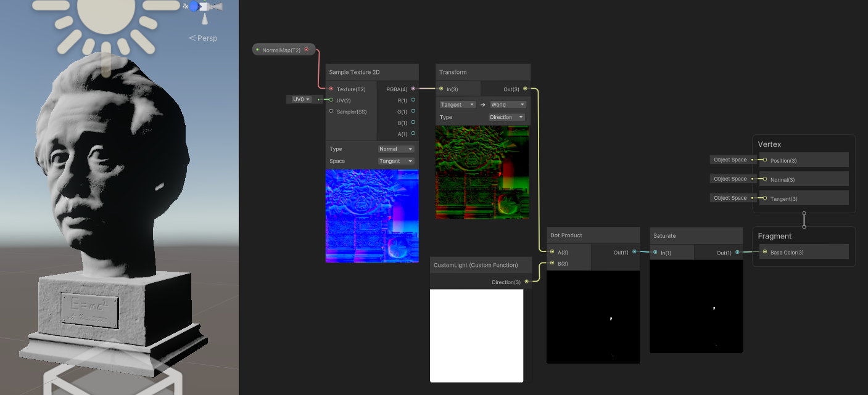The width and height of the screenshot is (868, 395).
Task: Select the Transform node title
Action: click(x=453, y=72)
